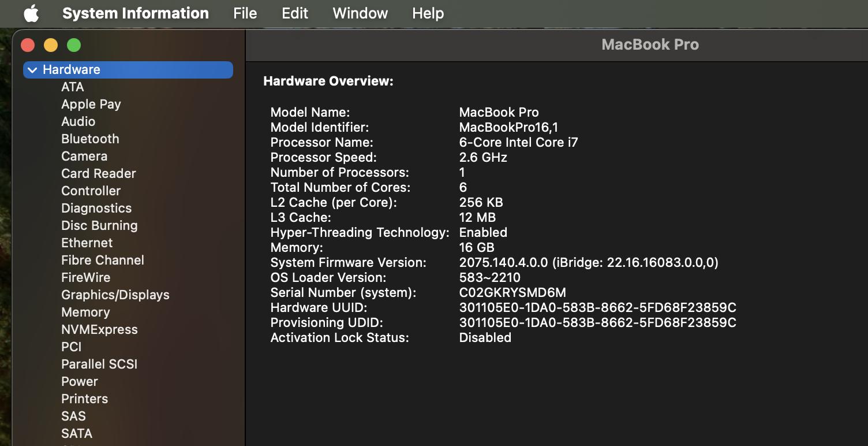Viewport: 868px width, 446px height.
Task: Click the Hardware Overview heading
Action: pos(328,81)
